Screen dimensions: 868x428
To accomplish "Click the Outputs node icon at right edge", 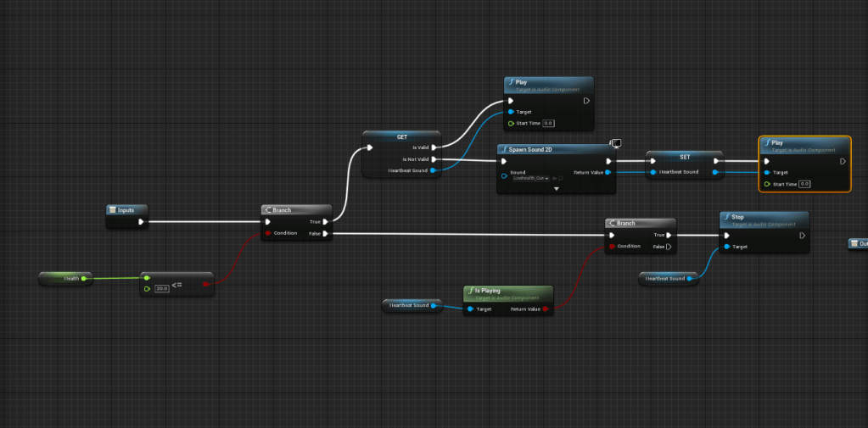I will coord(854,244).
